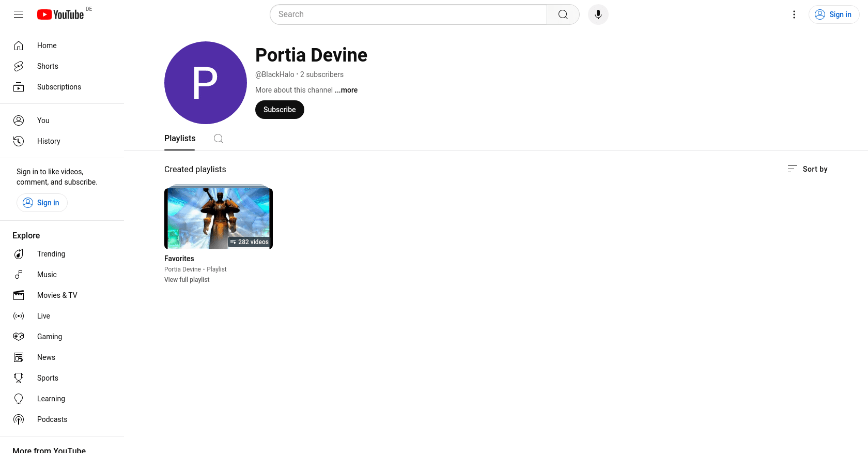
Task: Expand channel description with ...more
Action: [x=346, y=90]
